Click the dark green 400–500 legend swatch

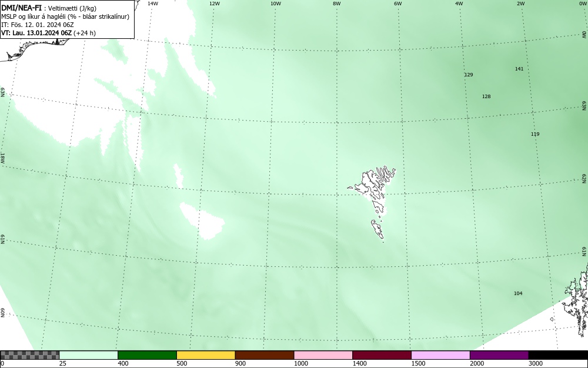point(147,355)
